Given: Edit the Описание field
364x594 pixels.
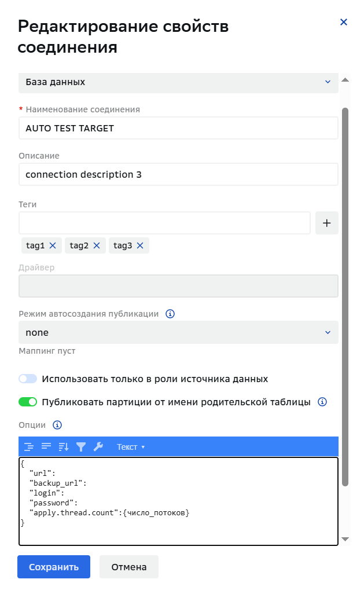Looking at the screenshot, I should click(x=178, y=174).
